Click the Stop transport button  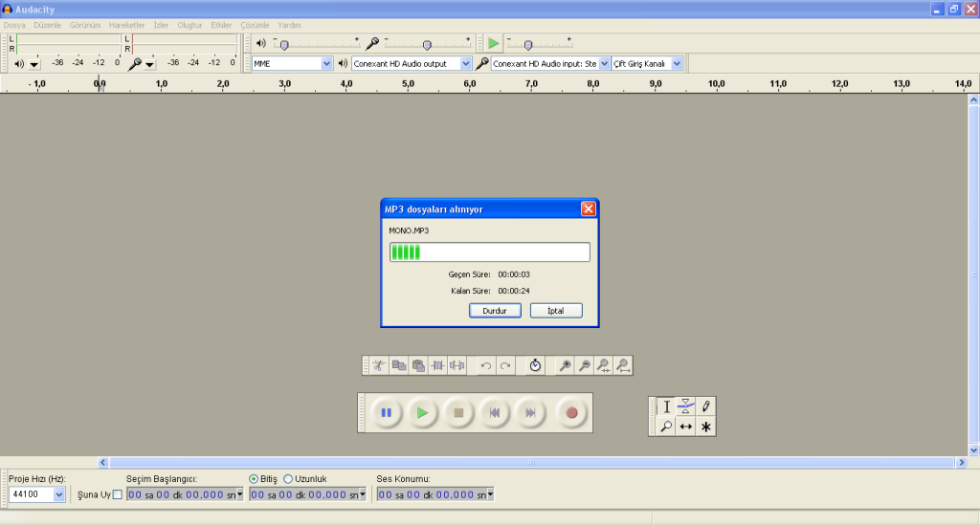[x=458, y=412]
